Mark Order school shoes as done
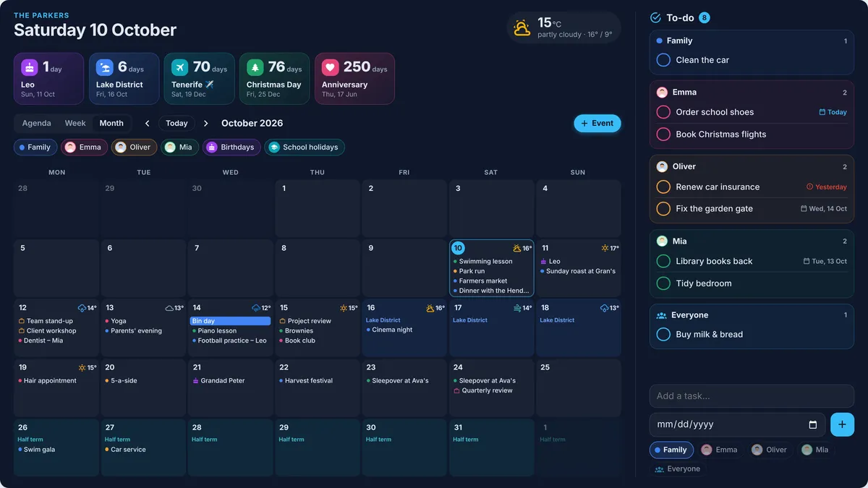 tap(663, 112)
